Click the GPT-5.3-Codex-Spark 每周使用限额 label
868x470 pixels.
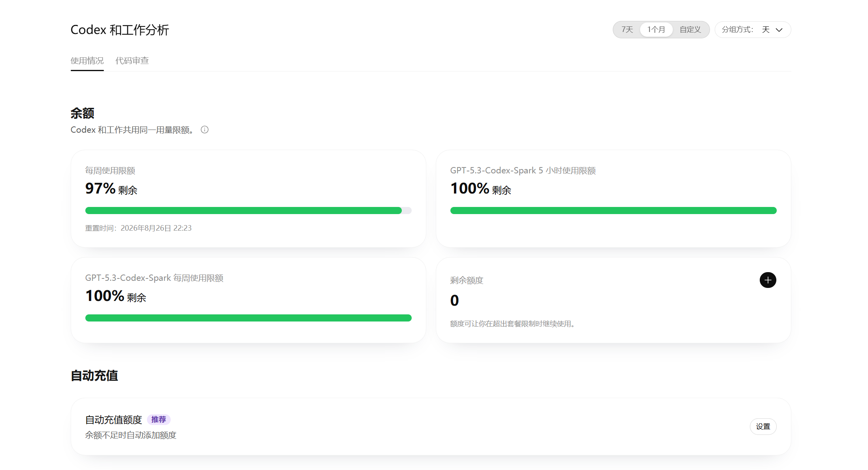tap(154, 278)
